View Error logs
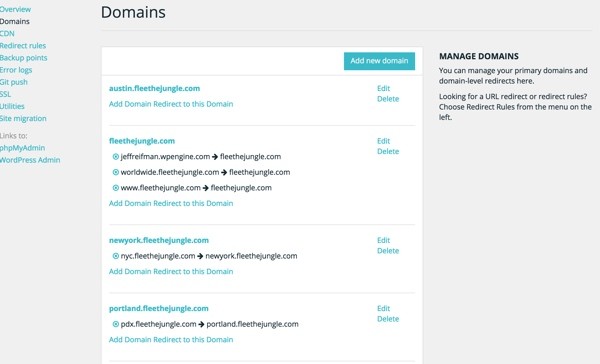The image size is (600, 364). (16, 70)
